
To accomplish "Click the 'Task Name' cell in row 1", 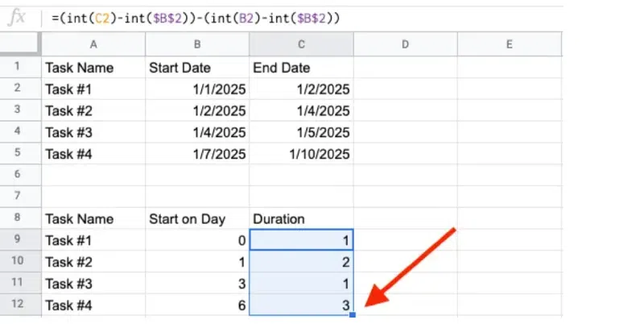I will tap(93, 67).
